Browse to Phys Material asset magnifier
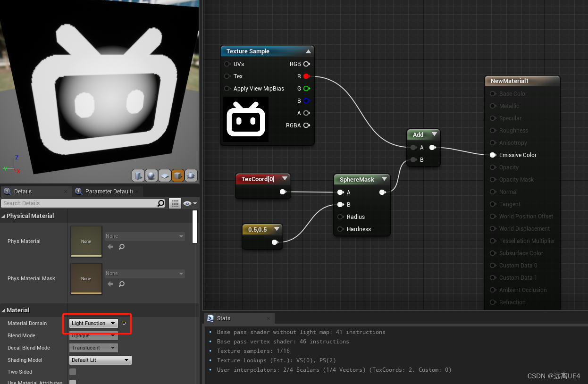Viewport: 588px width, 384px height. (122, 247)
